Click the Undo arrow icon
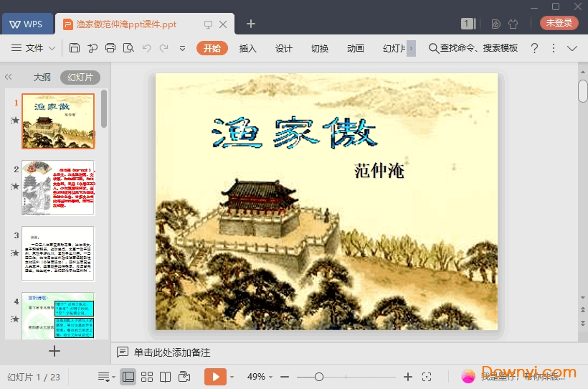Image resolution: width=588 pixels, height=389 pixels. coord(146,48)
